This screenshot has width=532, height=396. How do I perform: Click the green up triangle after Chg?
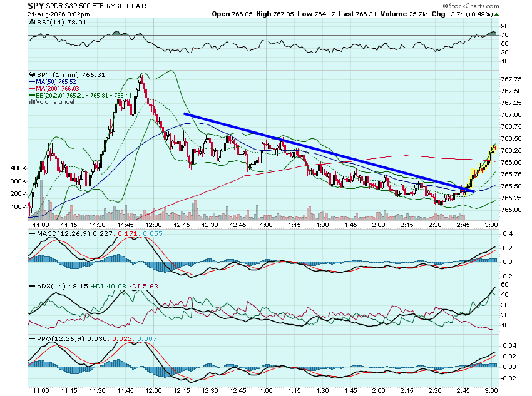pyautogui.click(x=496, y=14)
